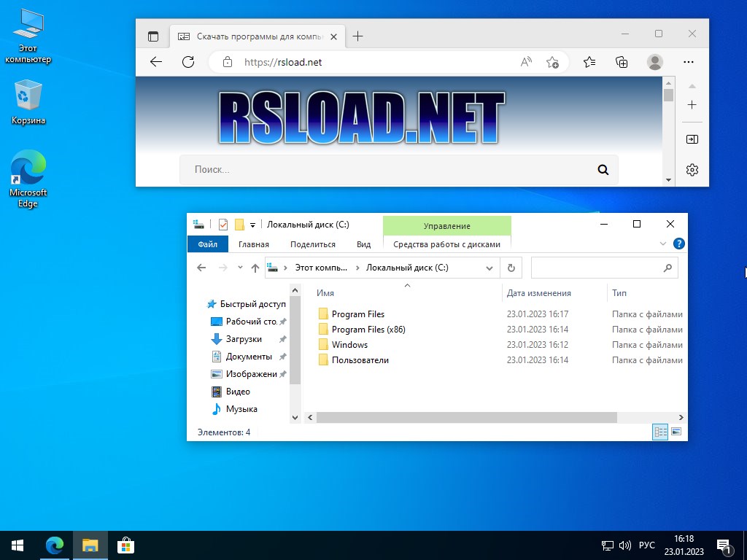The height and width of the screenshot is (560, 747).
Task: Open Edge sidebar settings gear
Action: point(692,170)
